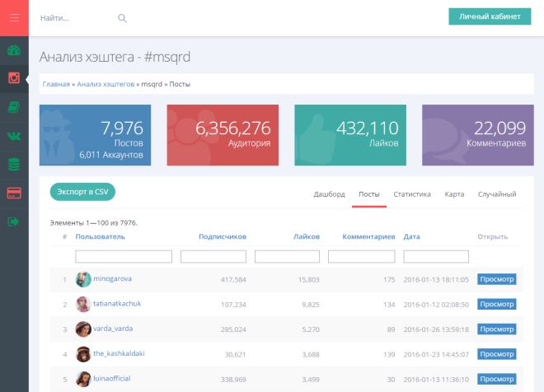Viewport: 544px width, 392px height.
Task: Open the database stack sidebar icon
Action: [x=14, y=164]
